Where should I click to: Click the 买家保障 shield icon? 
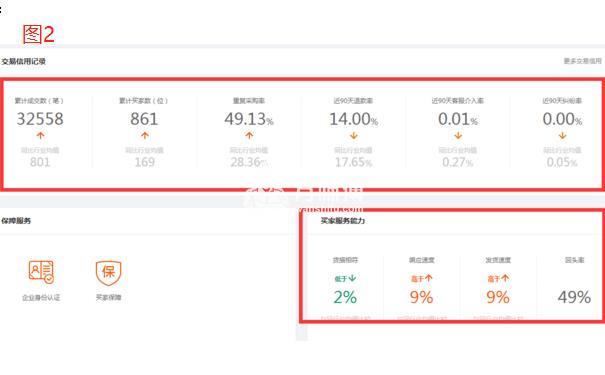(x=108, y=272)
